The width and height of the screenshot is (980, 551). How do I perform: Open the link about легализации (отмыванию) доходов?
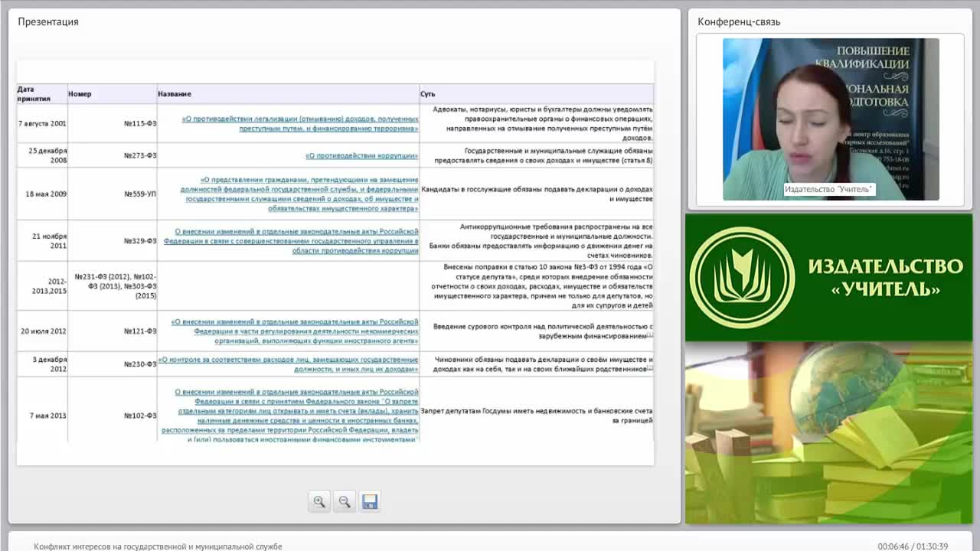tap(300, 124)
